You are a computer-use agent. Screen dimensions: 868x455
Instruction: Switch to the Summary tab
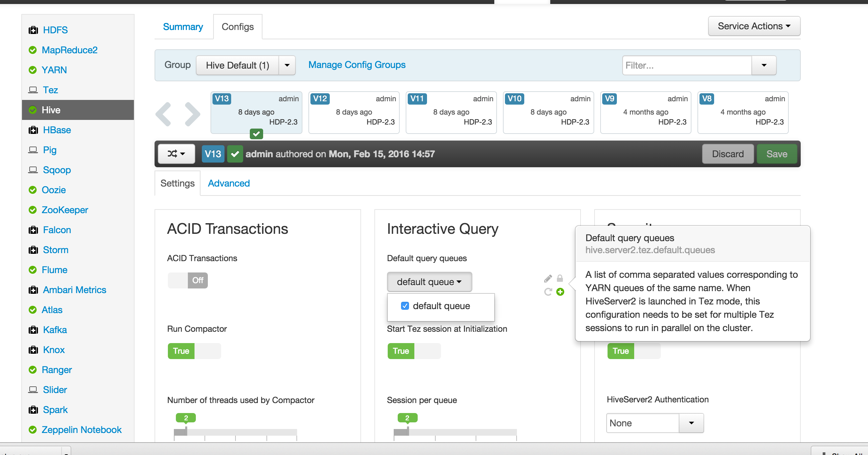point(183,27)
